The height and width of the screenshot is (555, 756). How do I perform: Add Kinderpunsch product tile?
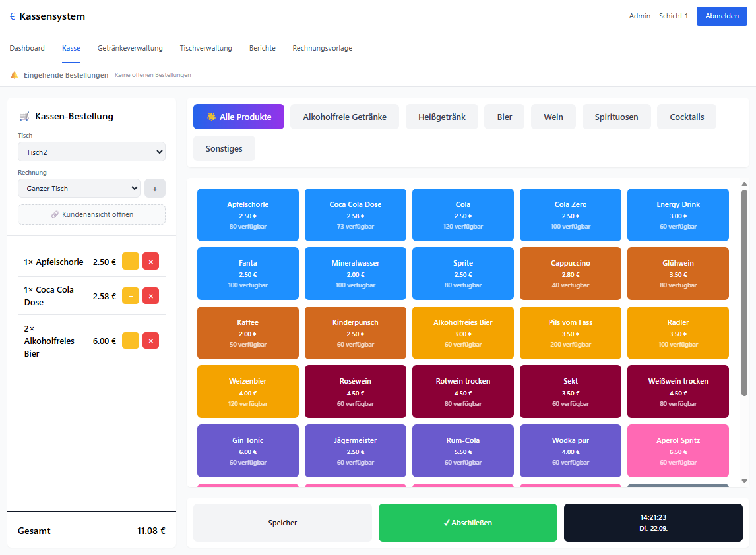(x=356, y=333)
